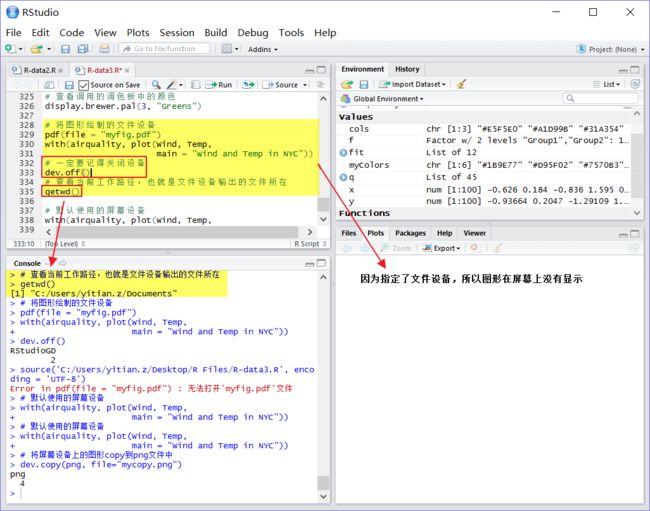This screenshot has width=650, height=511.
Task: Click the Source button
Action: pyautogui.click(x=280, y=85)
